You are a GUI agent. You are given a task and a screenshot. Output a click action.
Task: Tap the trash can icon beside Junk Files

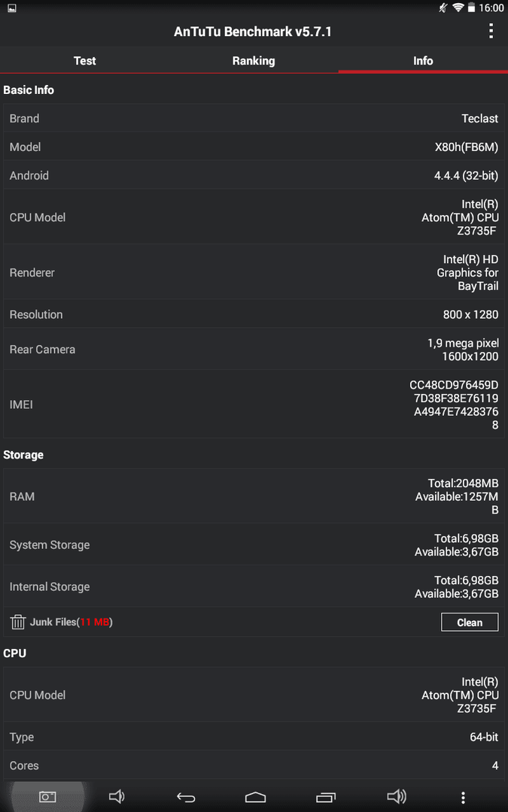[x=17, y=622]
